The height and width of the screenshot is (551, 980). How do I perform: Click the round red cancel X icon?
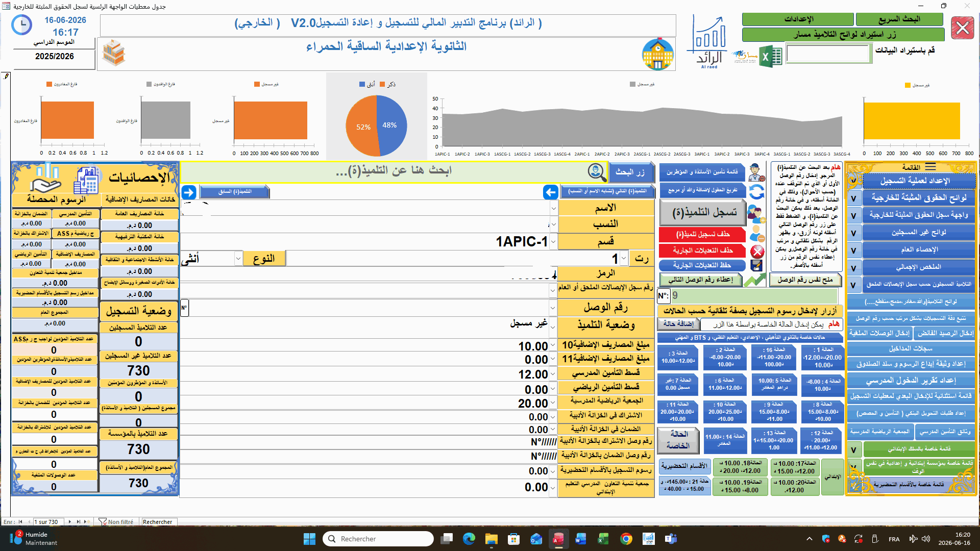click(757, 251)
